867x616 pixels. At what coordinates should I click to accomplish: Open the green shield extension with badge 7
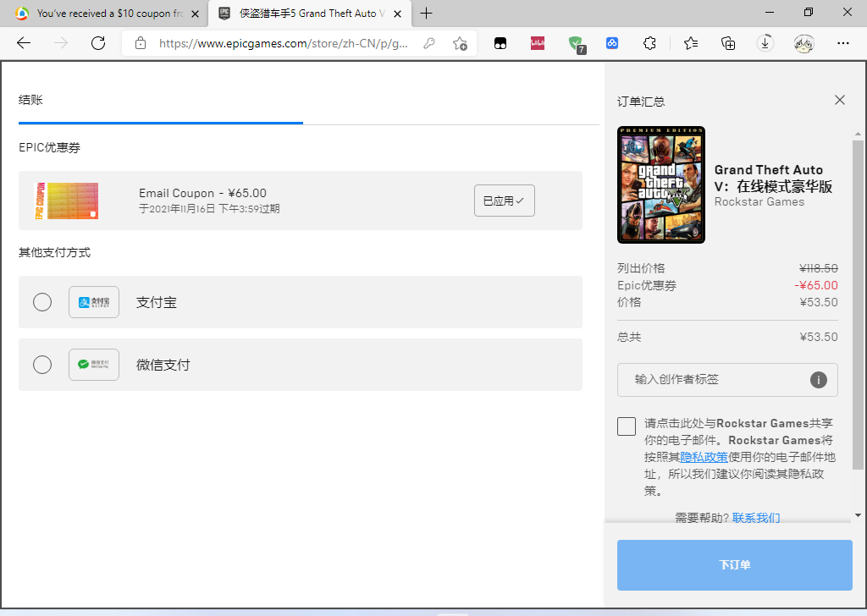click(576, 44)
